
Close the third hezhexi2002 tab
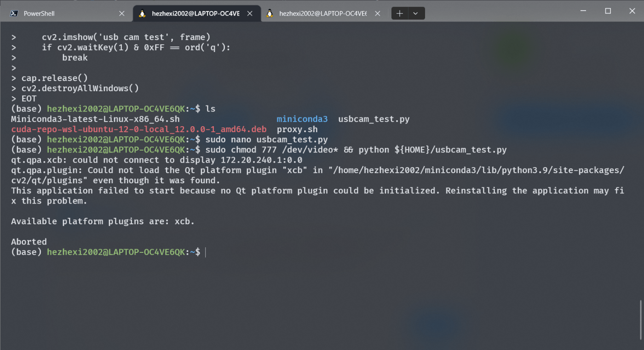tap(377, 13)
